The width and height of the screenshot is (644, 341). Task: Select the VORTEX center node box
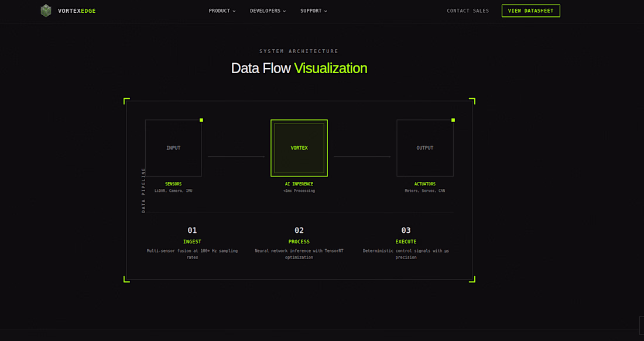pos(299,148)
